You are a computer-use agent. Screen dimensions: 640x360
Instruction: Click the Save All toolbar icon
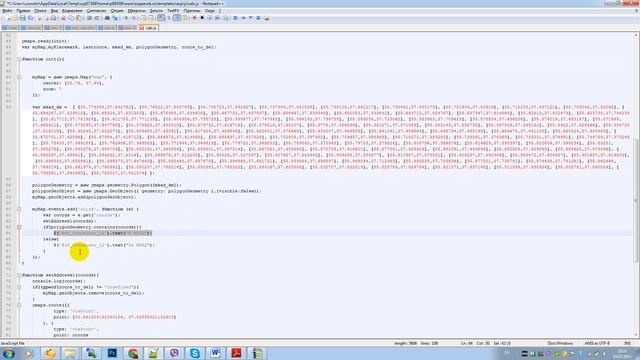[31, 18]
